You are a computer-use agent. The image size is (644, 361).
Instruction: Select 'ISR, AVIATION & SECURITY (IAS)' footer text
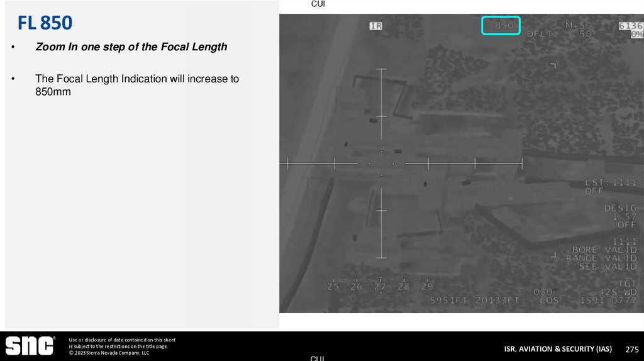558,349
